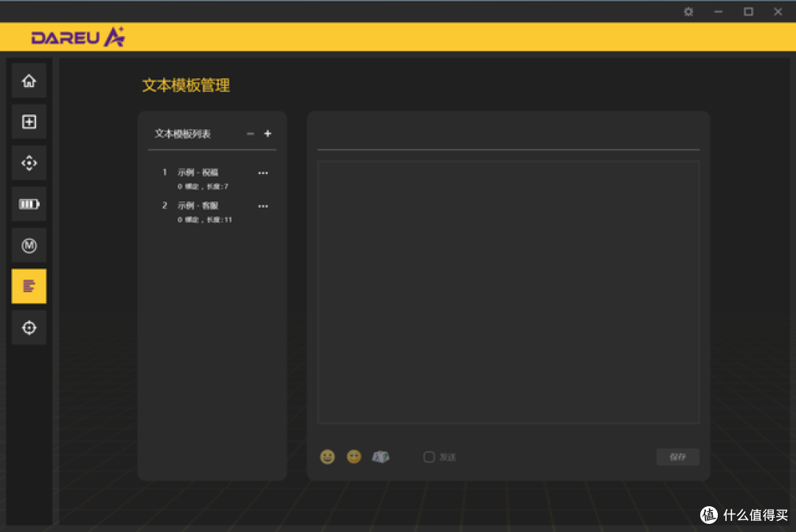796x532 pixels.
Task: Select template 1 示例 in the list
Action: (212, 179)
